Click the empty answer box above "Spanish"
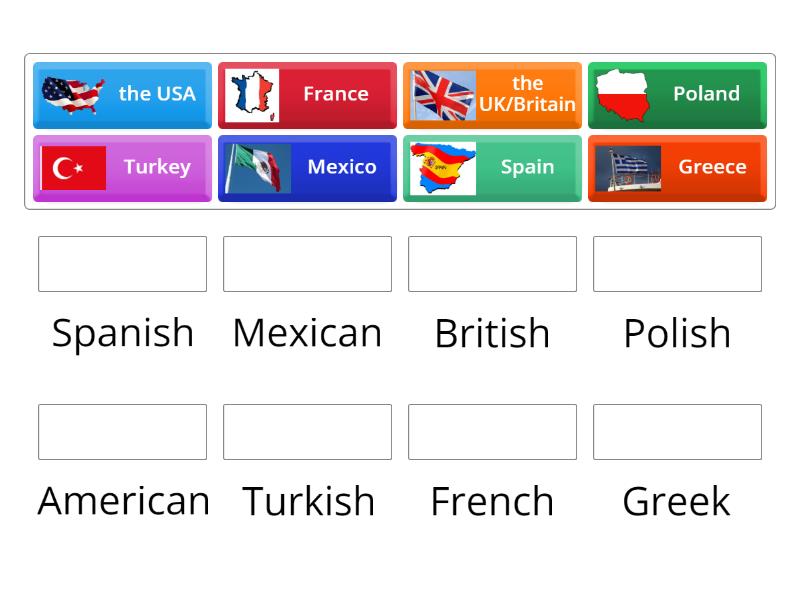800x600 pixels. 122,264
